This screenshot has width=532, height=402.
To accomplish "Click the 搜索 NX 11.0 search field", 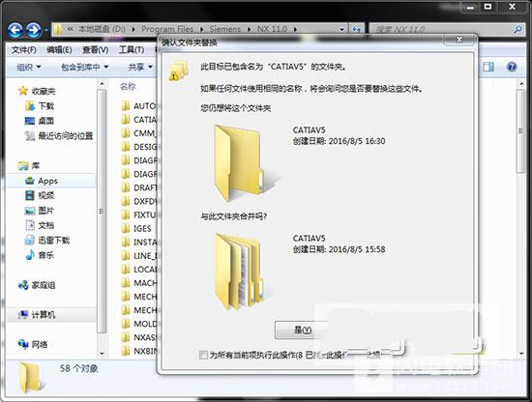I will click(x=441, y=29).
